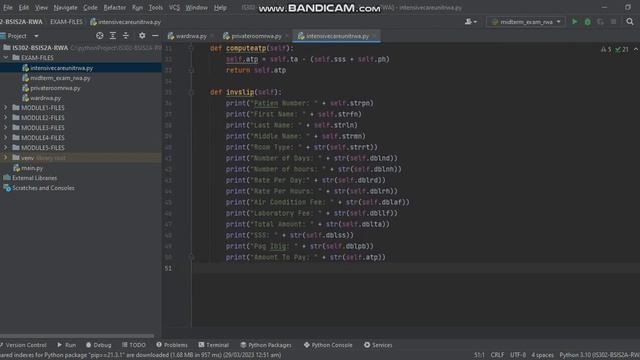The width and height of the screenshot is (640, 360).
Task: Open the VCS menu
Action: pos(174,8)
